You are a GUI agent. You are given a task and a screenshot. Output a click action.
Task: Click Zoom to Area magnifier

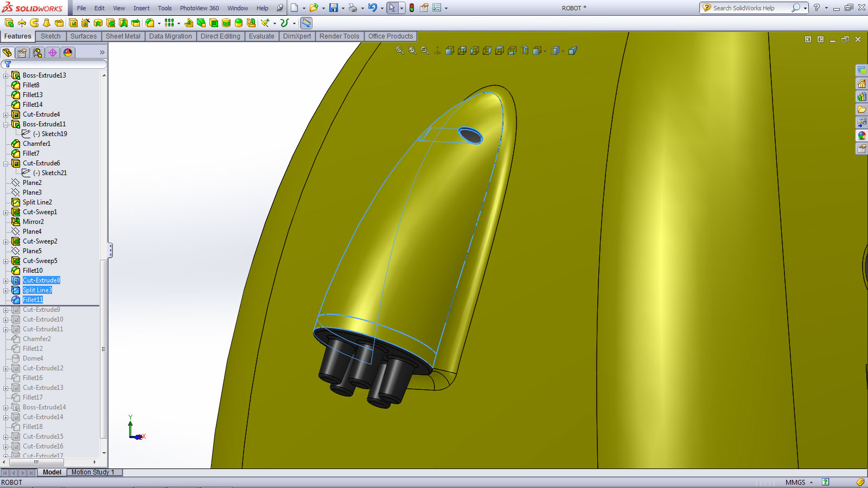tap(412, 50)
